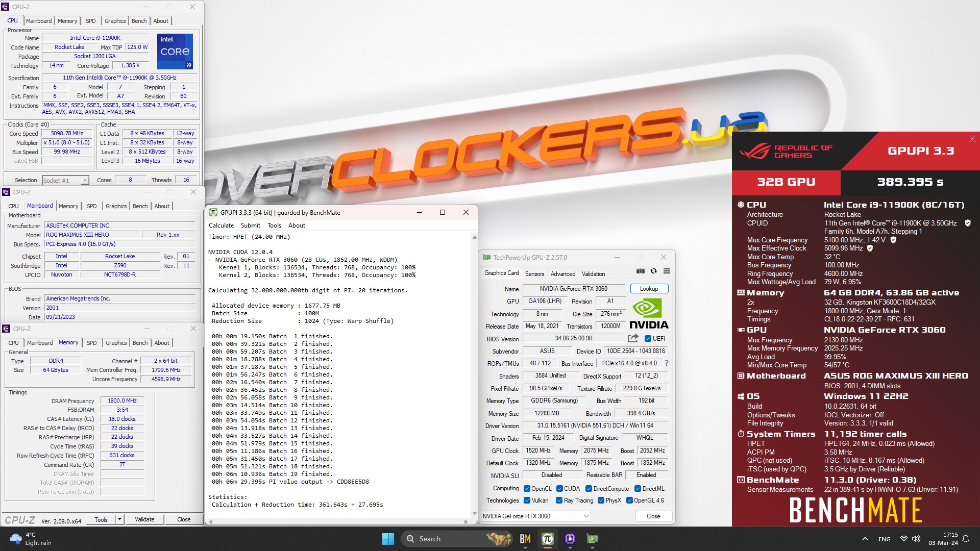Click the Close button in CPU-Z

point(184,519)
